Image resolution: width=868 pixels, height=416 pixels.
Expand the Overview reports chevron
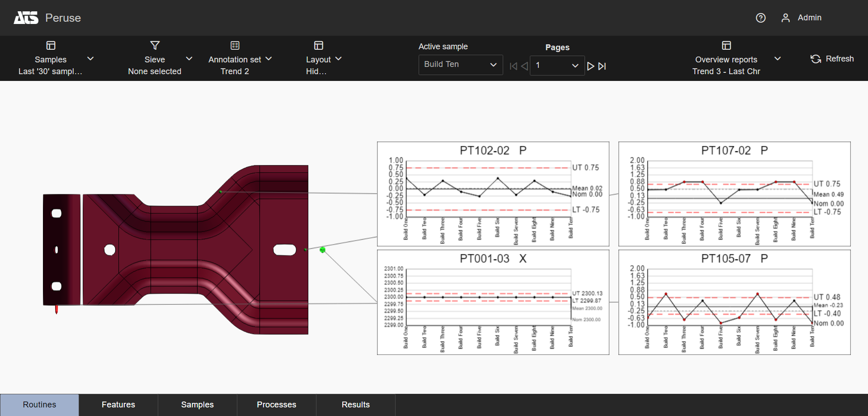coord(777,59)
